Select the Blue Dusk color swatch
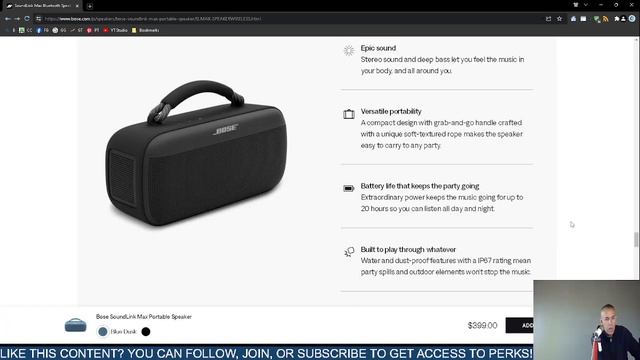 103,331
